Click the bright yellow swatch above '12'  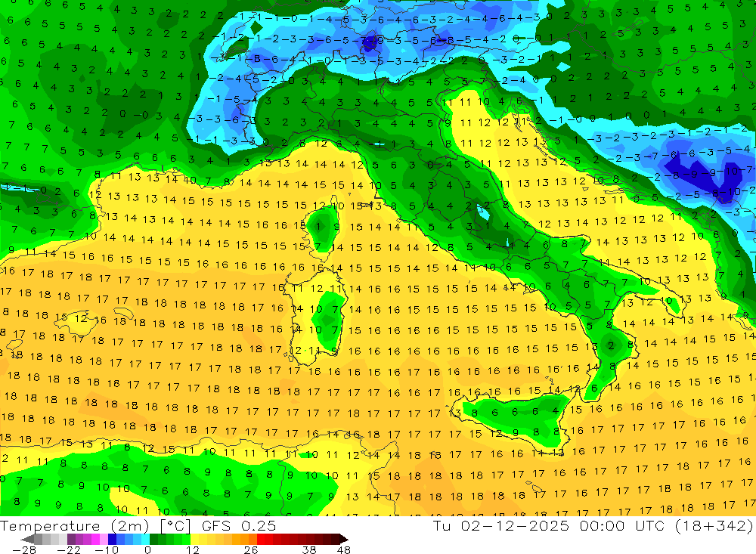point(195,539)
